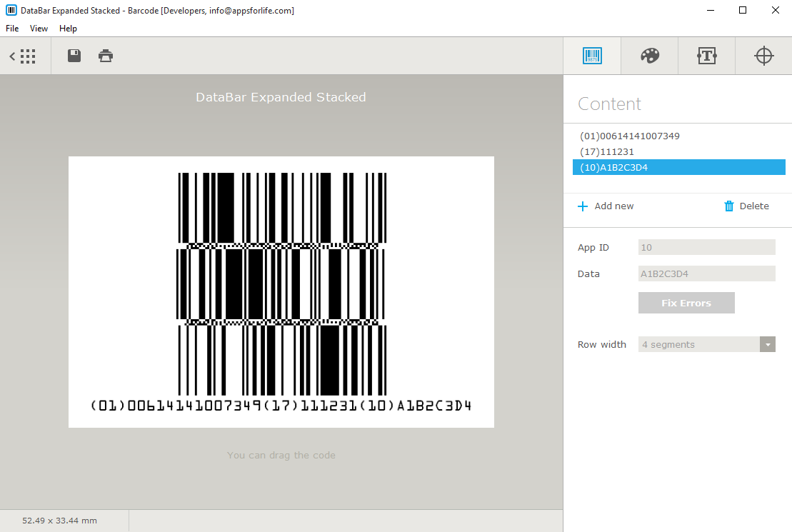The width and height of the screenshot is (792, 532).
Task: Click the DataBar Expanded Stacked title text
Action: (281, 97)
